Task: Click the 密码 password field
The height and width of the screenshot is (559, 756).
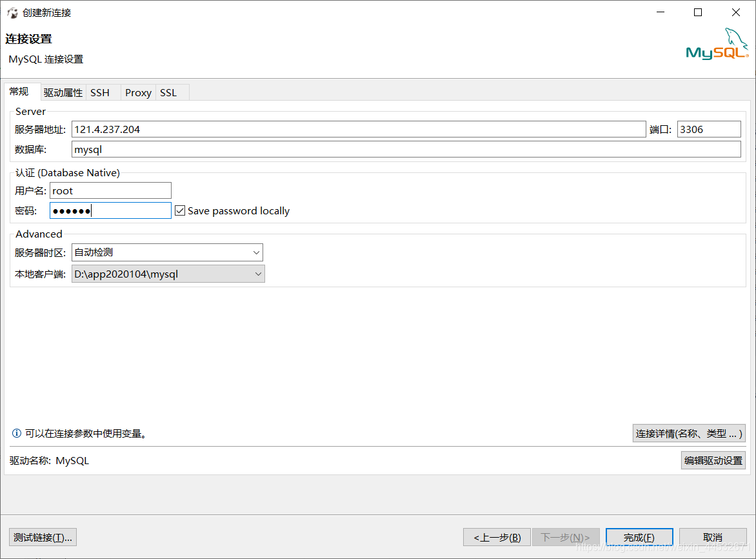Action: (110, 210)
